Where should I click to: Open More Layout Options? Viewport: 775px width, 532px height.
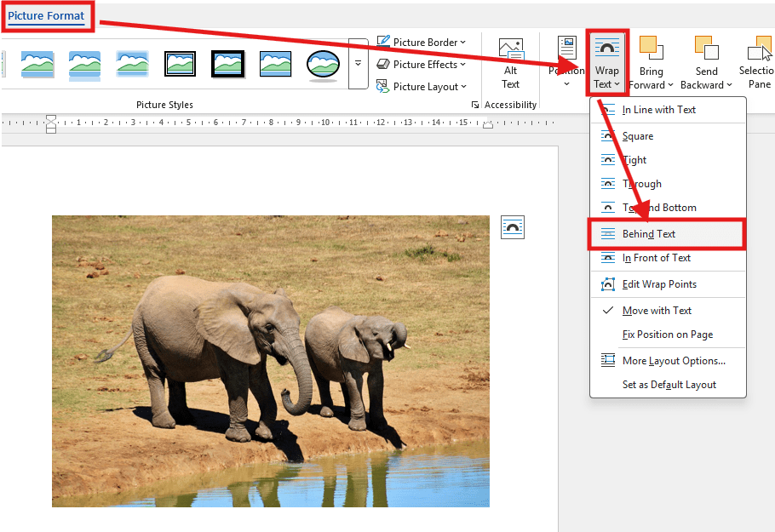coord(673,360)
